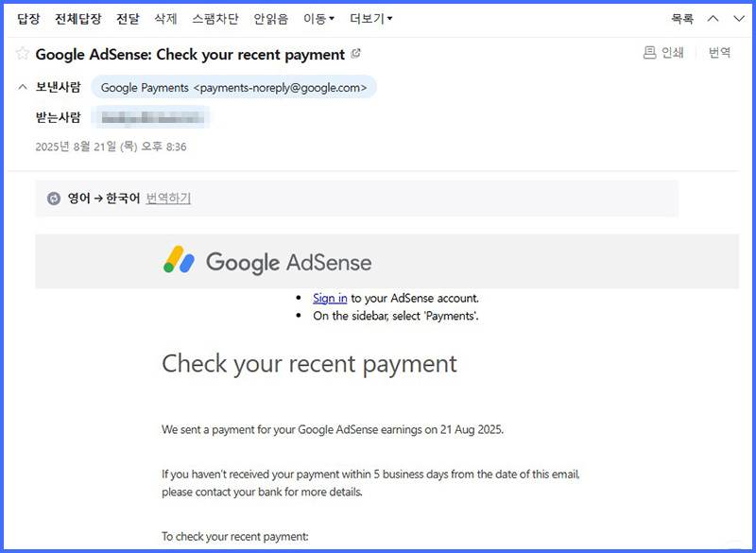Mark email as unread with 안읽음
756x553 pixels.
point(271,19)
